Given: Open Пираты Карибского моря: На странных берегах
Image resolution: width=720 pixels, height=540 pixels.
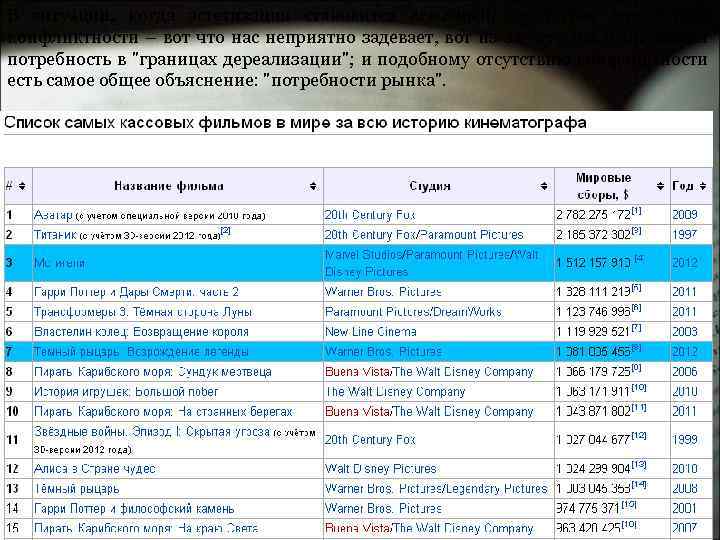Looking at the screenshot, I should tap(163, 412).
